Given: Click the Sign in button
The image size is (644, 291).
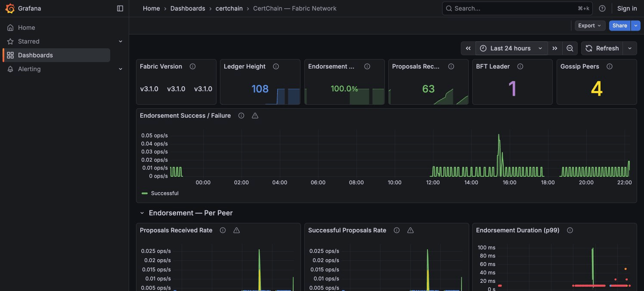Looking at the screenshot, I should pyautogui.click(x=627, y=8).
